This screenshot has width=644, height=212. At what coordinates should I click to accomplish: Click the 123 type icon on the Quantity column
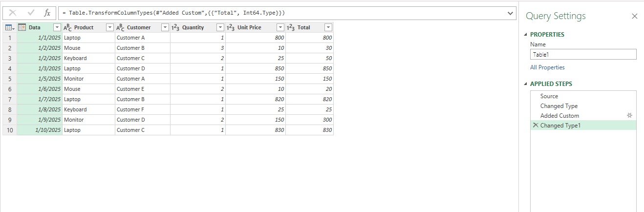(x=175, y=27)
